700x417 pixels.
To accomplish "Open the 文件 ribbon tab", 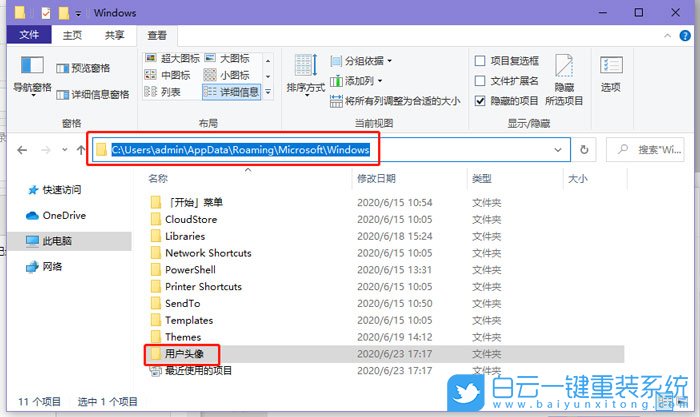I will pyautogui.click(x=29, y=35).
